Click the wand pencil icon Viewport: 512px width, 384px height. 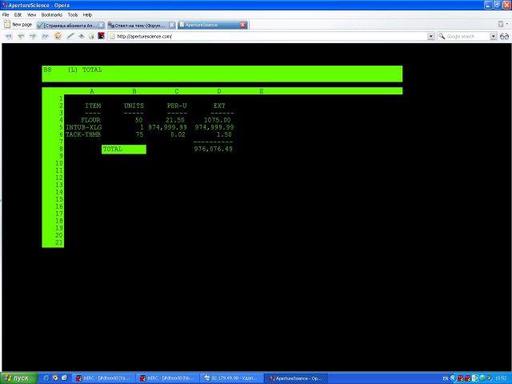click(70, 36)
